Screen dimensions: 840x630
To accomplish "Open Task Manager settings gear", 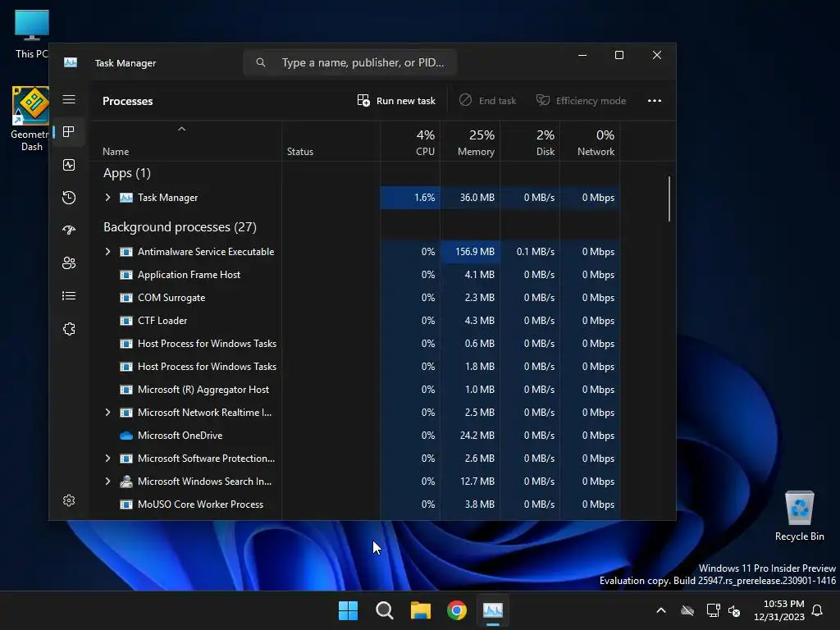I will tap(69, 500).
